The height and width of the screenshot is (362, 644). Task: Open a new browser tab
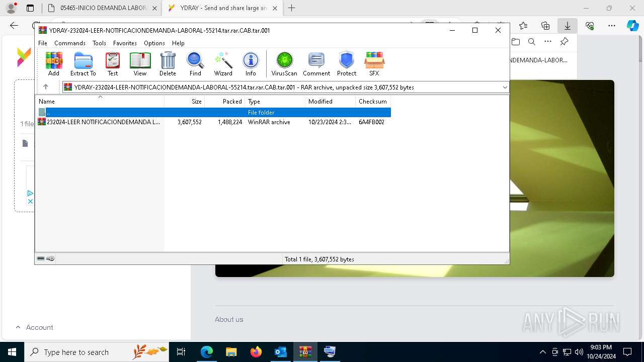(x=292, y=8)
